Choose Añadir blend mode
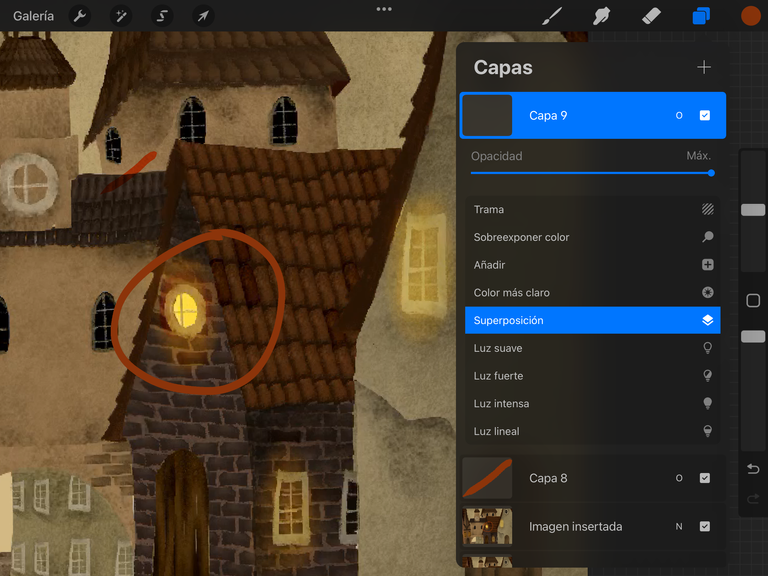The width and height of the screenshot is (768, 576). click(593, 265)
